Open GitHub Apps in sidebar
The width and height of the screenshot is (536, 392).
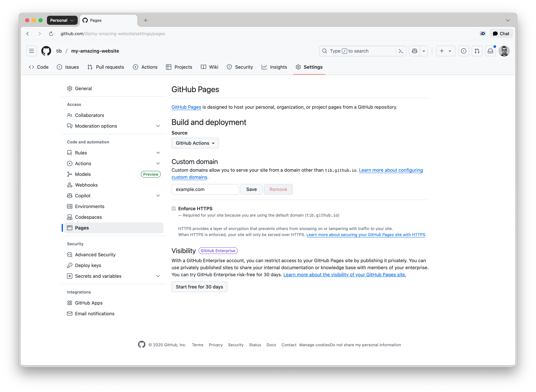click(x=114, y=303)
